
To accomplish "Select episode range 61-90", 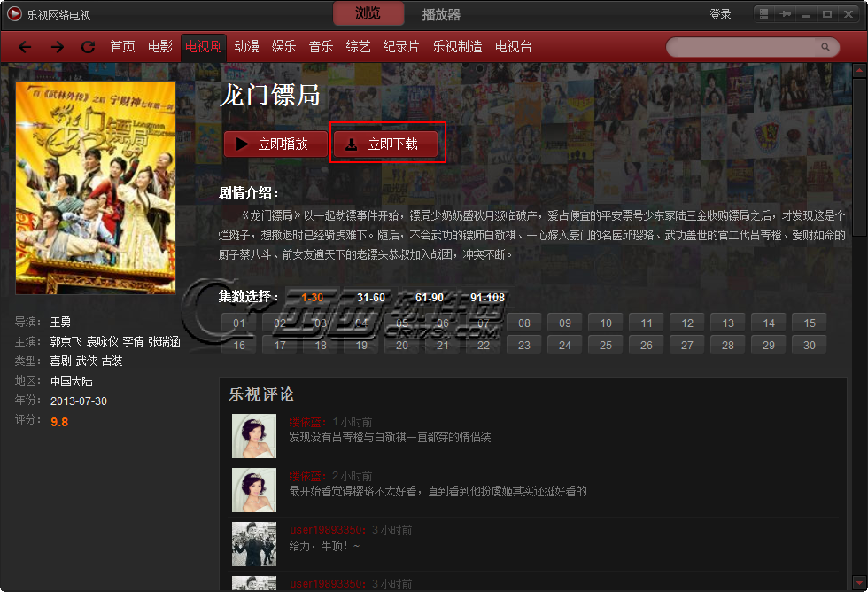I will 430,298.
